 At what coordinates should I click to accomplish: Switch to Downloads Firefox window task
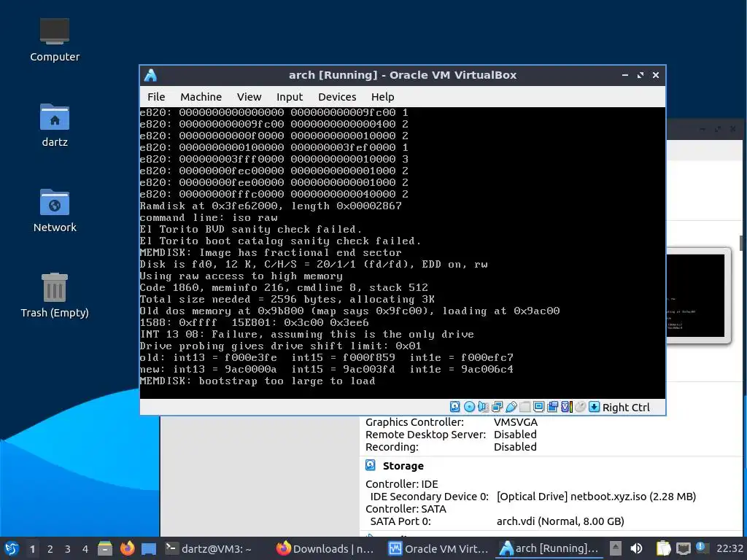(x=325, y=548)
